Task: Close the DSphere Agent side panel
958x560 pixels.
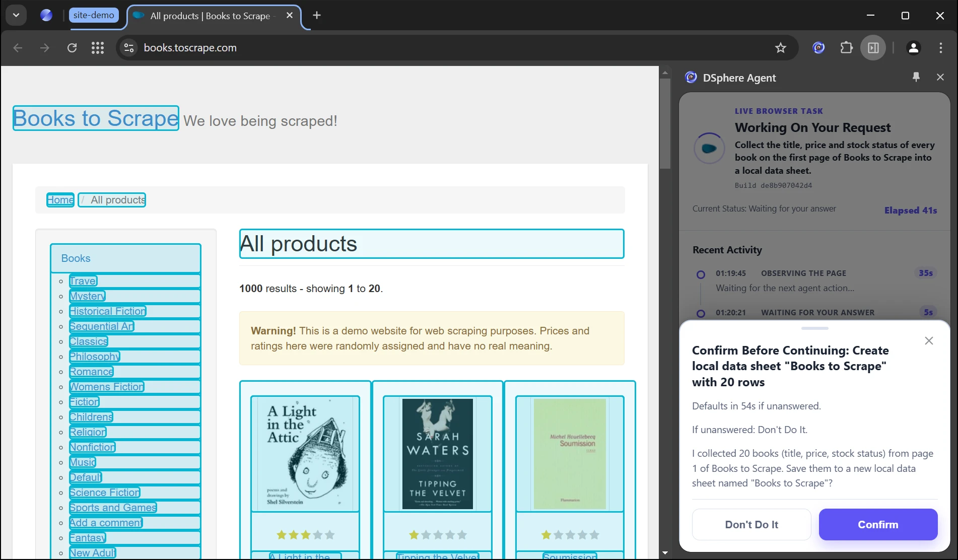Action: [940, 77]
